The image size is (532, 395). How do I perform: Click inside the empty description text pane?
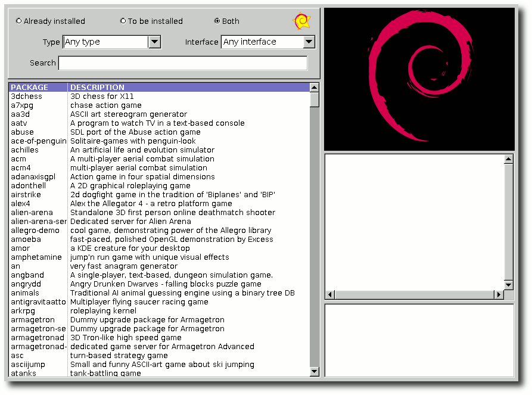[415, 222]
